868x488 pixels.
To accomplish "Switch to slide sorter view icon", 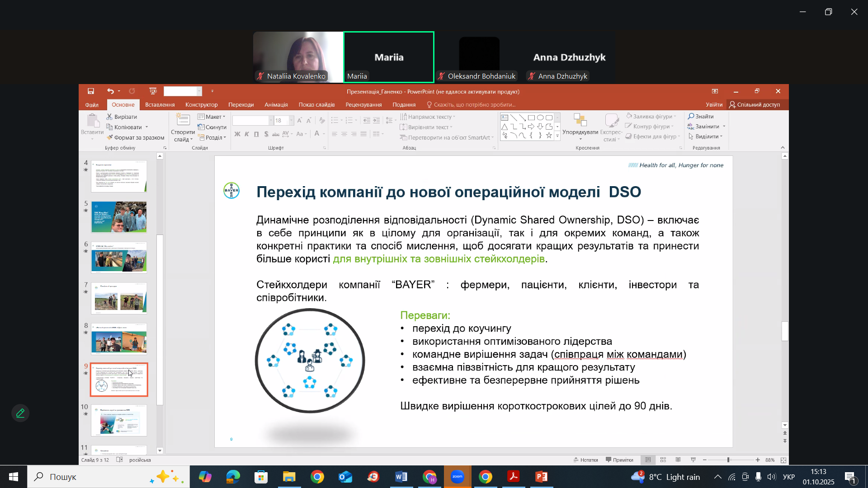I will coord(663,460).
